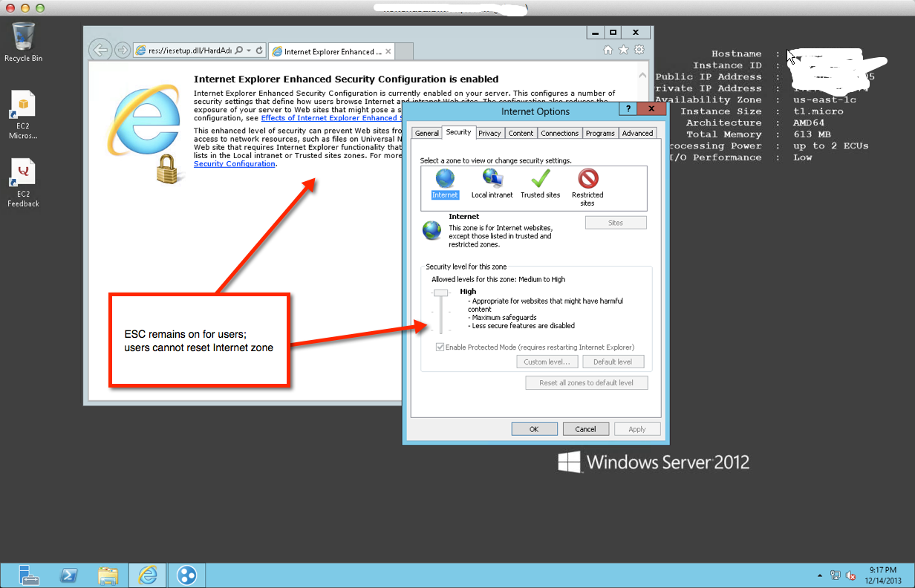915x588 pixels.
Task: Open Server Manager from the taskbar
Action: pos(29,575)
